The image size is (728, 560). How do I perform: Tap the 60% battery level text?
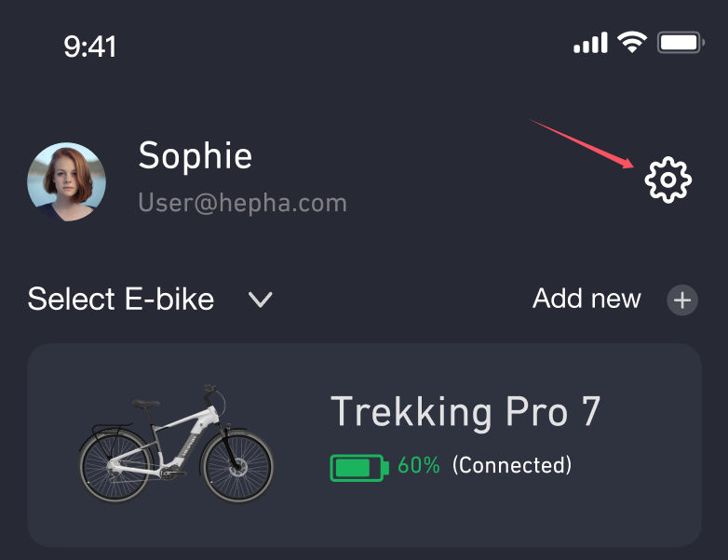tap(419, 465)
